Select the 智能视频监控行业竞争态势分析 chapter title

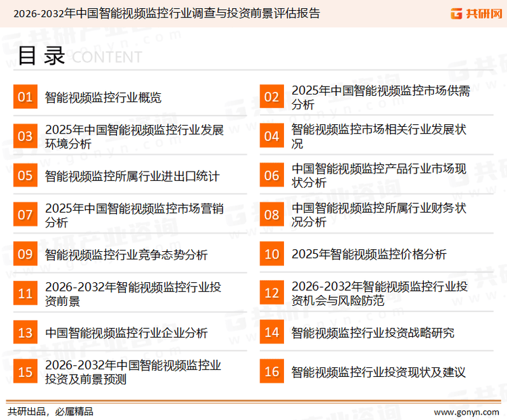[126, 255]
